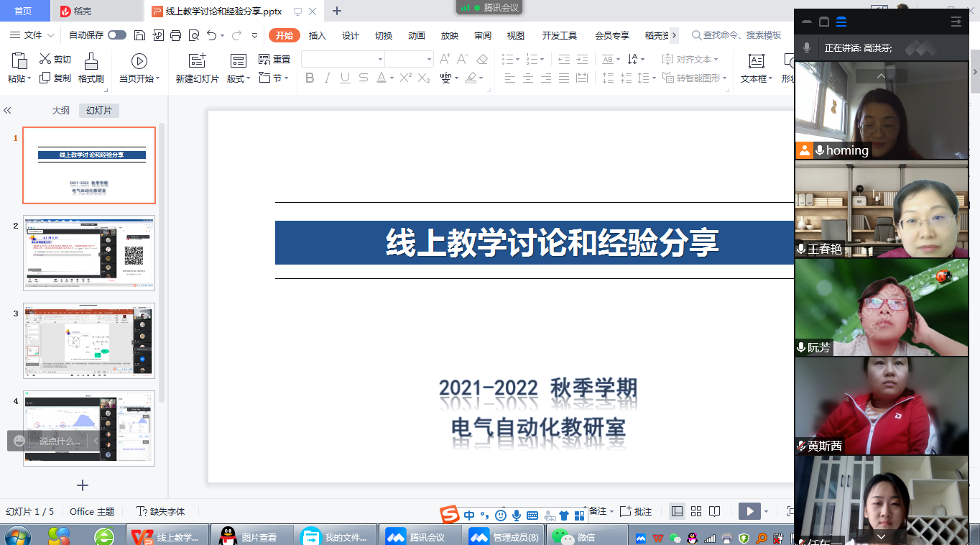Image resolution: width=980 pixels, height=545 pixels.
Task: Click the 缺失字体 missing fonts button
Action: point(161,511)
